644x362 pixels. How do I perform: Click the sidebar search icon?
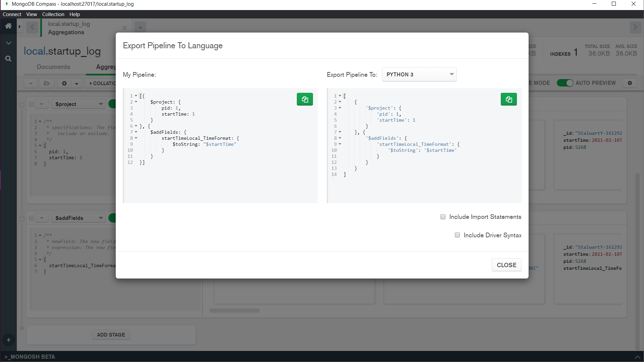[x=8, y=59]
